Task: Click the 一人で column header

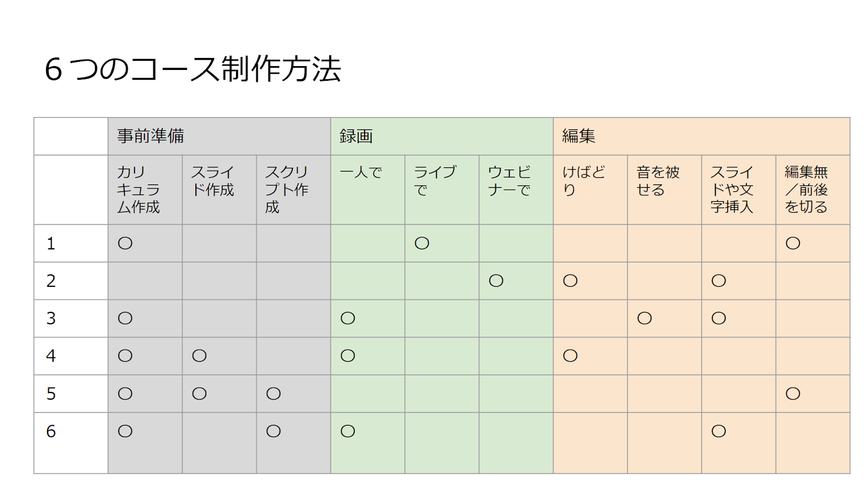Action: click(368, 190)
